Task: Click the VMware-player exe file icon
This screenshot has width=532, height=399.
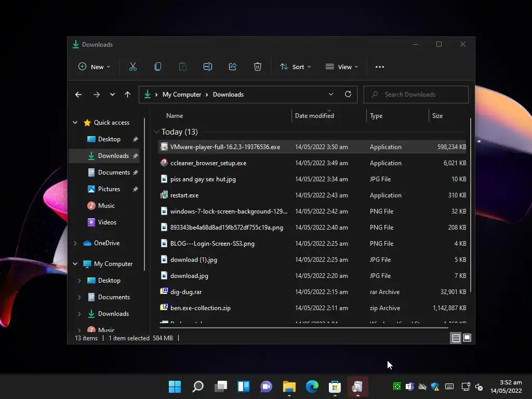Action: click(164, 147)
